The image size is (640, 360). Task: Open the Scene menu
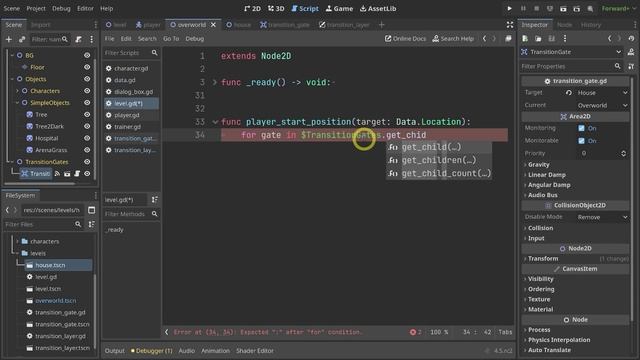pyautogui.click(x=11, y=9)
